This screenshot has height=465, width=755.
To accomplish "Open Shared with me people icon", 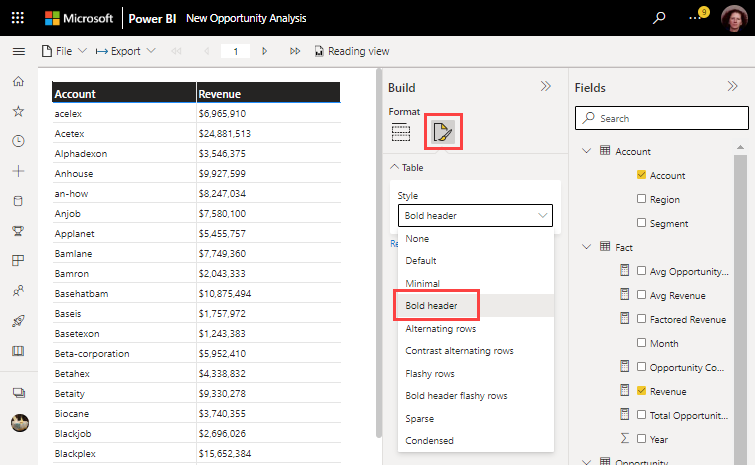I will 18,291.
